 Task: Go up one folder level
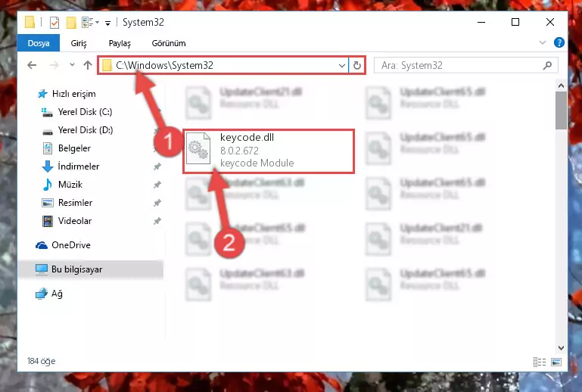coord(88,65)
